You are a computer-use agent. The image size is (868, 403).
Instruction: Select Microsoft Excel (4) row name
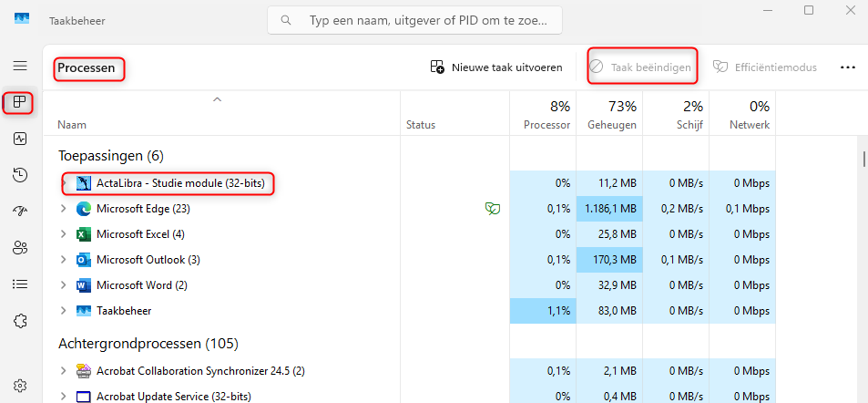(x=140, y=234)
